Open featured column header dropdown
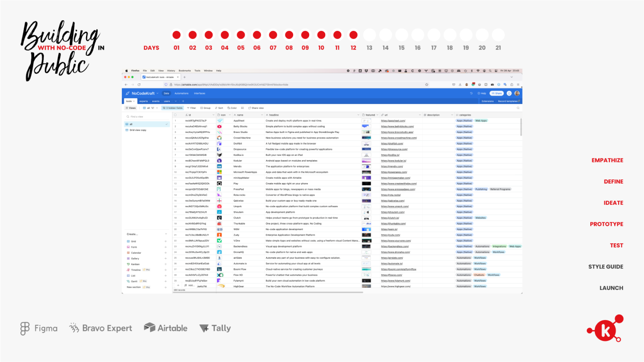Viewport: 644px width, 362px height. 377,115
